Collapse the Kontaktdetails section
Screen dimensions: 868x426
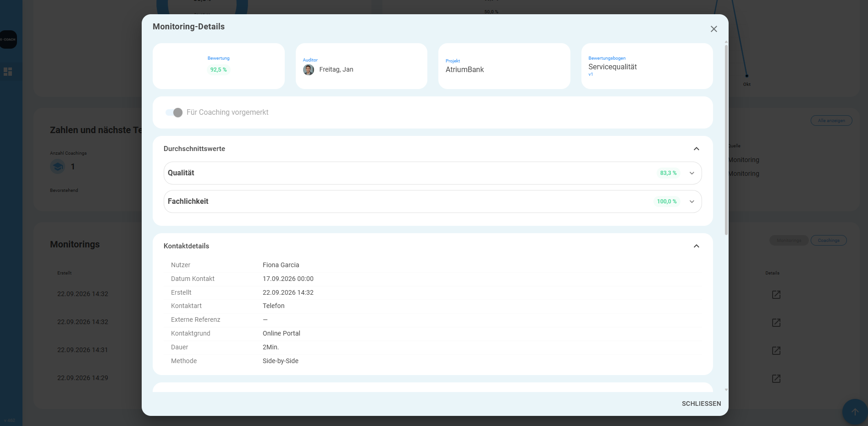696,246
